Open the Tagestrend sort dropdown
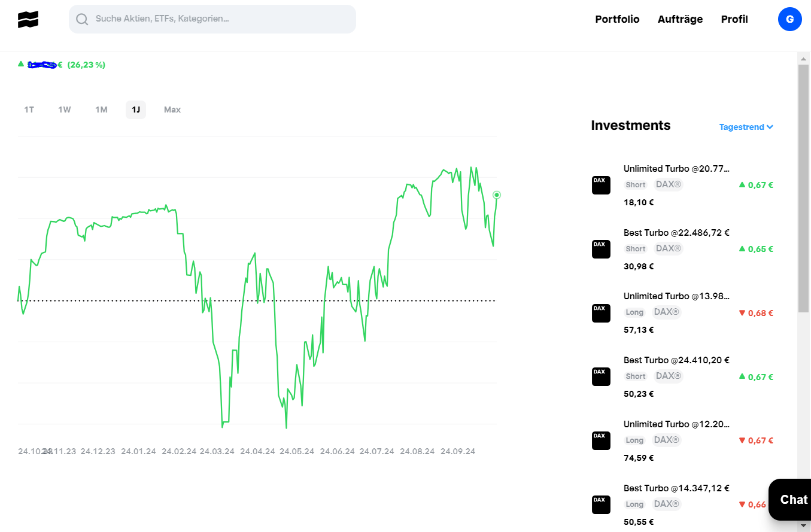This screenshot has height=532, width=811. [x=746, y=127]
